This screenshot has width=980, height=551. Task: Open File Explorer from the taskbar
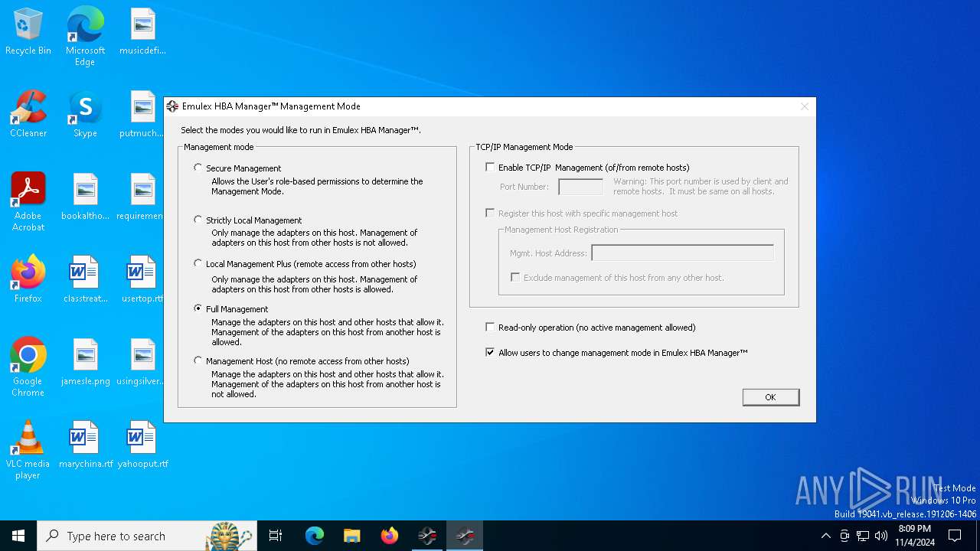(x=351, y=536)
